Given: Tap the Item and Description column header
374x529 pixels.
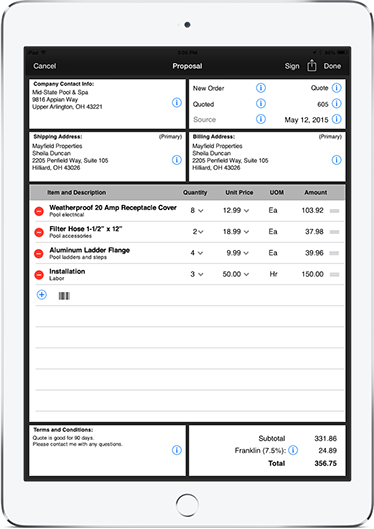Looking at the screenshot, I should (77, 192).
